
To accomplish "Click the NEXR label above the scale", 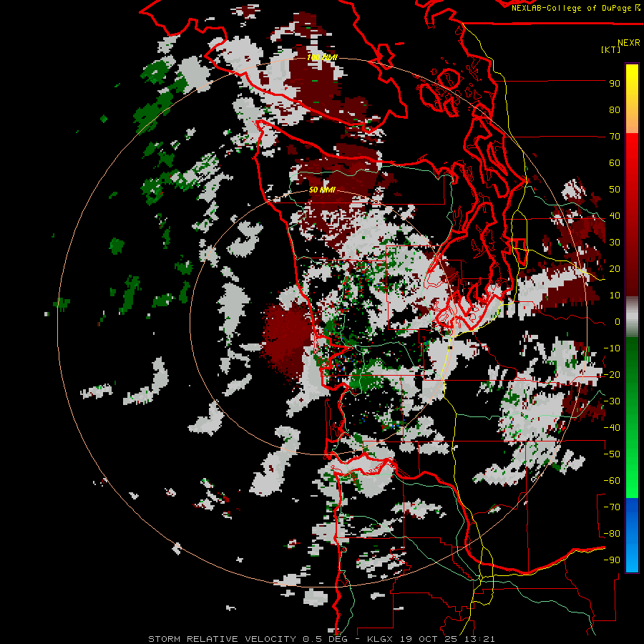I will point(629,43).
